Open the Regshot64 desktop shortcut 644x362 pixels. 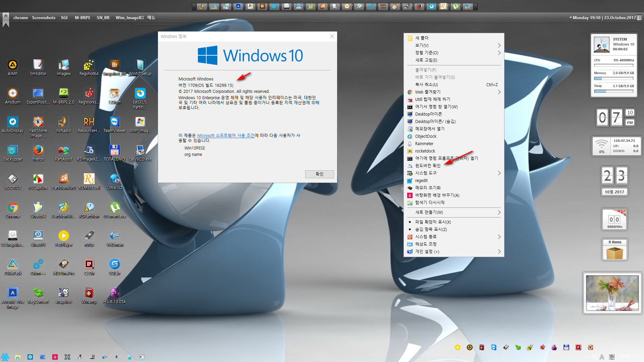coord(89,67)
